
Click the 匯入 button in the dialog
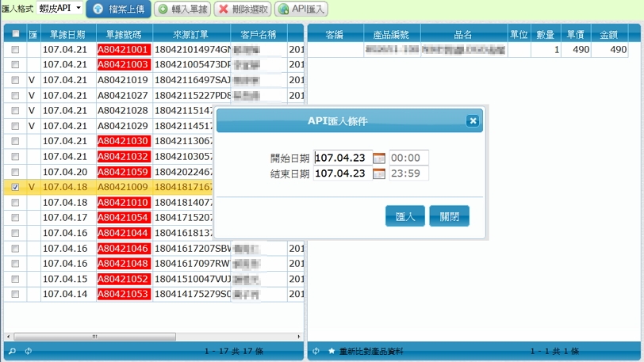pos(404,217)
